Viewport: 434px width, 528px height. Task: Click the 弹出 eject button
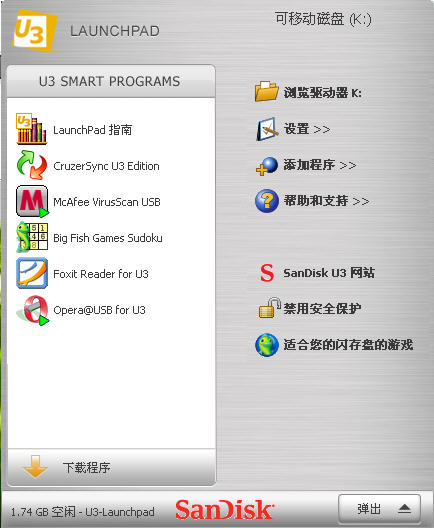tap(379, 508)
